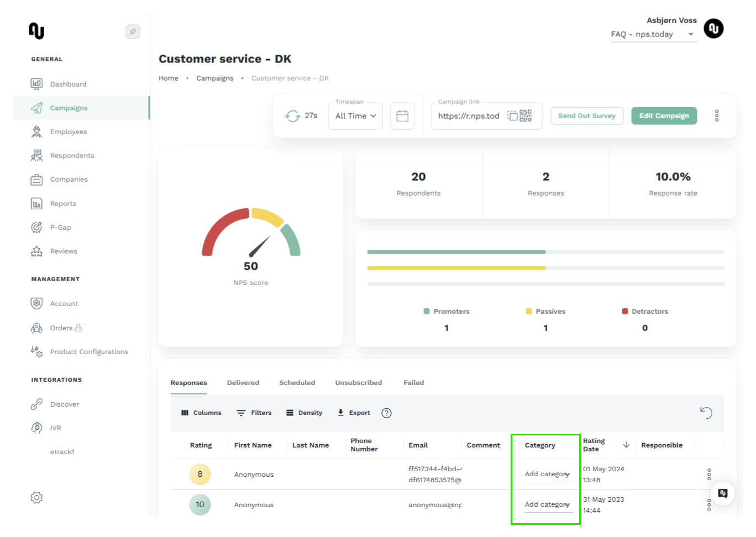
Task: Open the settings gear in the sidebar
Action: tap(36, 497)
